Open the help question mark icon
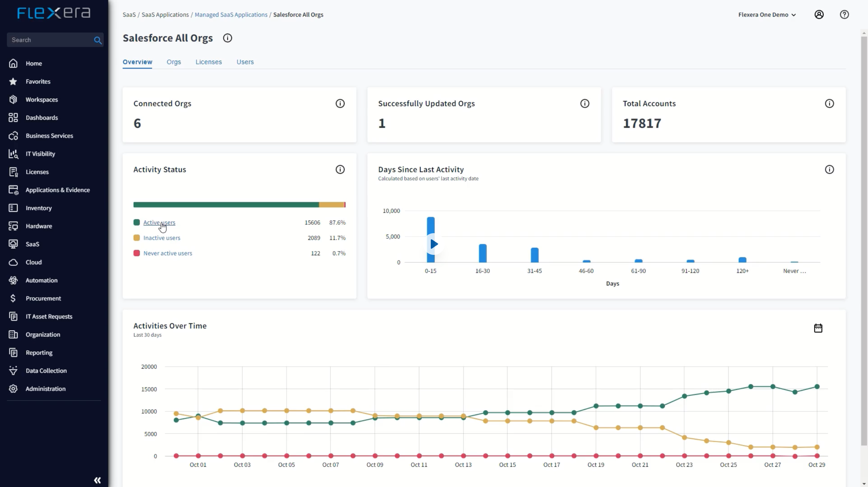The image size is (868, 487). [844, 15]
